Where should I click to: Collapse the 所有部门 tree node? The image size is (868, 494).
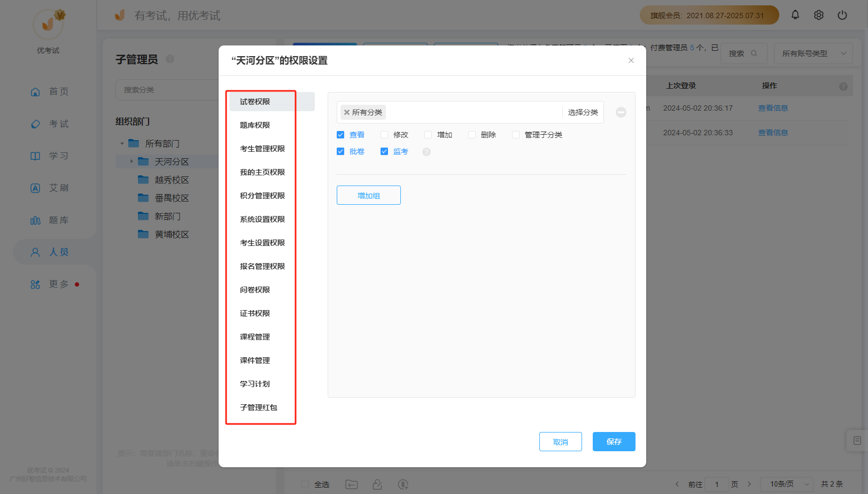tap(122, 143)
